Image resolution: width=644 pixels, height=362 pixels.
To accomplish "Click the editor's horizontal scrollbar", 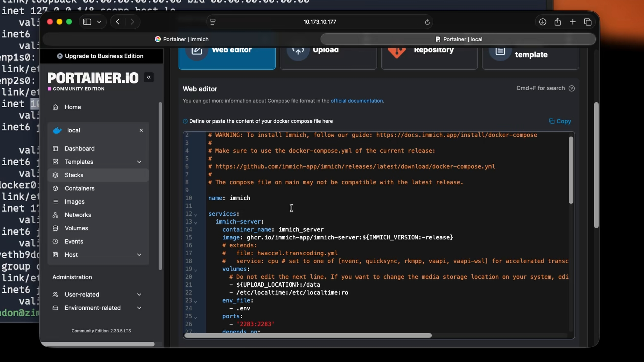I will point(308,336).
